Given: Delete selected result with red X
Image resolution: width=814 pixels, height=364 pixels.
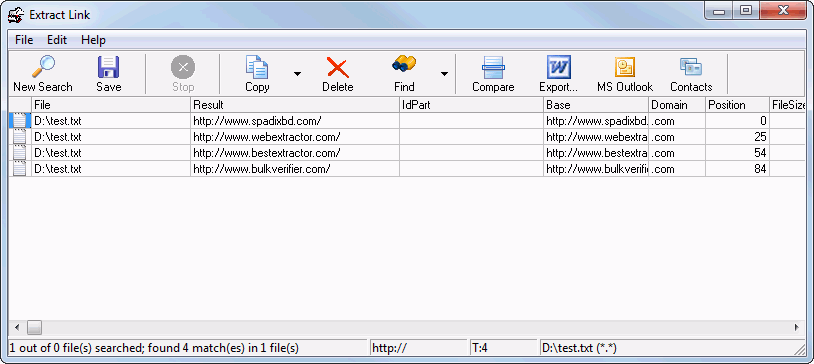Looking at the screenshot, I should coord(337,73).
